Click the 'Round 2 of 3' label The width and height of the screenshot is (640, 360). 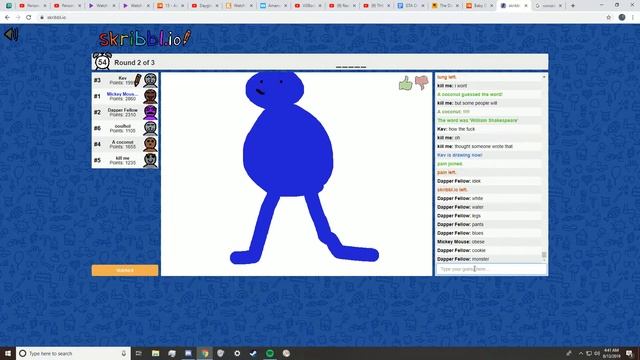[134, 62]
